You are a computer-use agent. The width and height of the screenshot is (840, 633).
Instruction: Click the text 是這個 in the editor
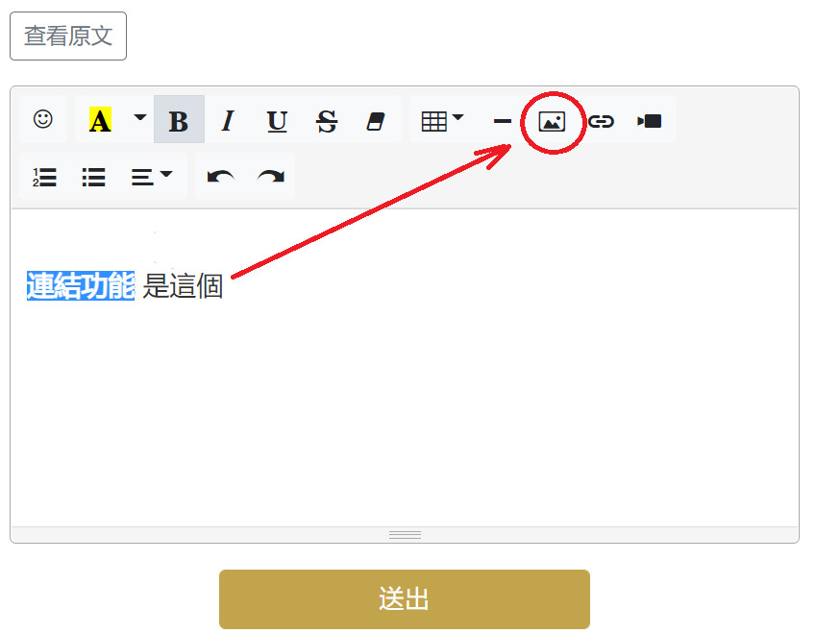(x=183, y=285)
